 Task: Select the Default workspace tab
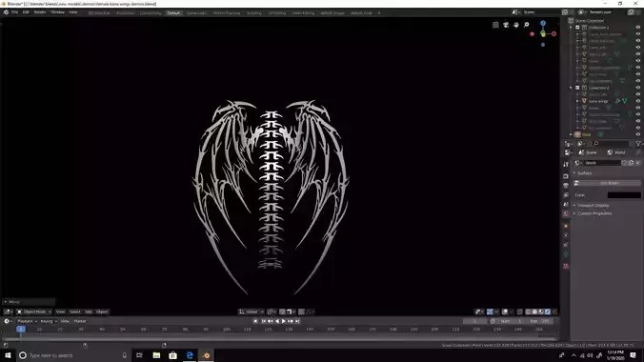click(x=173, y=13)
